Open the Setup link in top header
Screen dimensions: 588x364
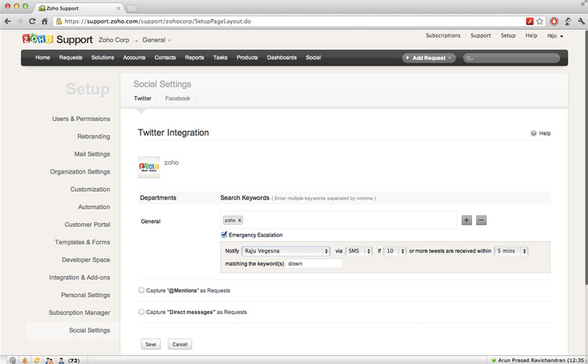pyautogui.click(x=508, y=35)
